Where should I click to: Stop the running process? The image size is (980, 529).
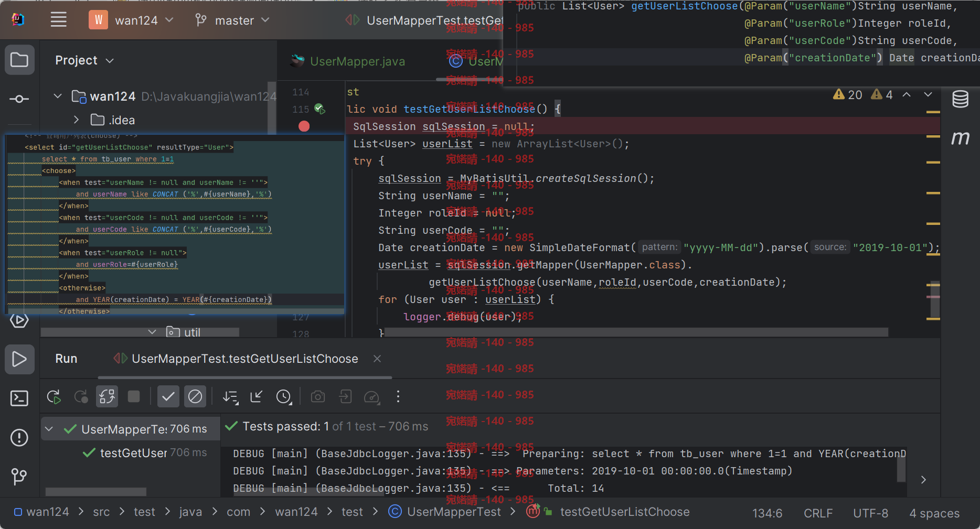(134, 396)
